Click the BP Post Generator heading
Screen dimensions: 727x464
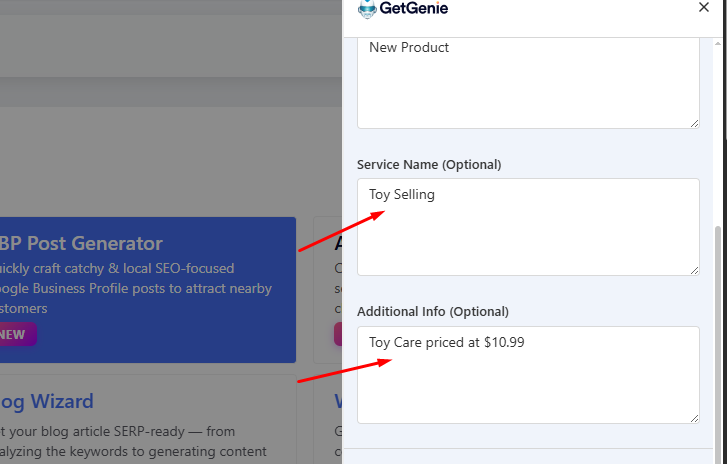[81, 244]
